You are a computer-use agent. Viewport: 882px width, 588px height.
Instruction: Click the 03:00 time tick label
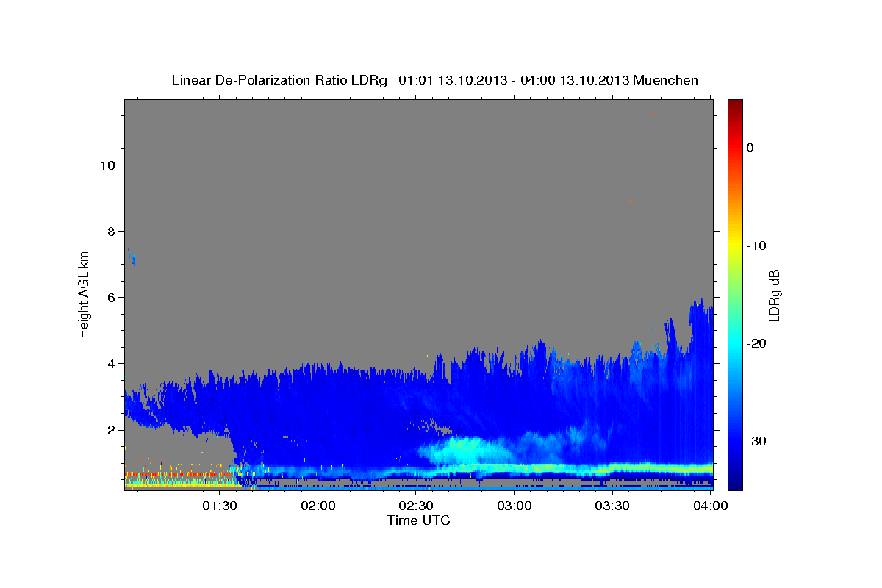514,506
